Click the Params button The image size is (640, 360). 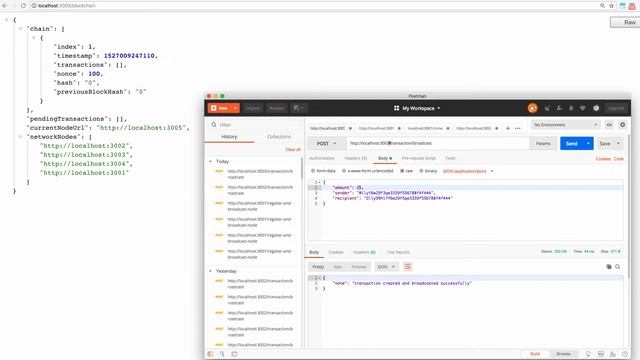point(543,144)
